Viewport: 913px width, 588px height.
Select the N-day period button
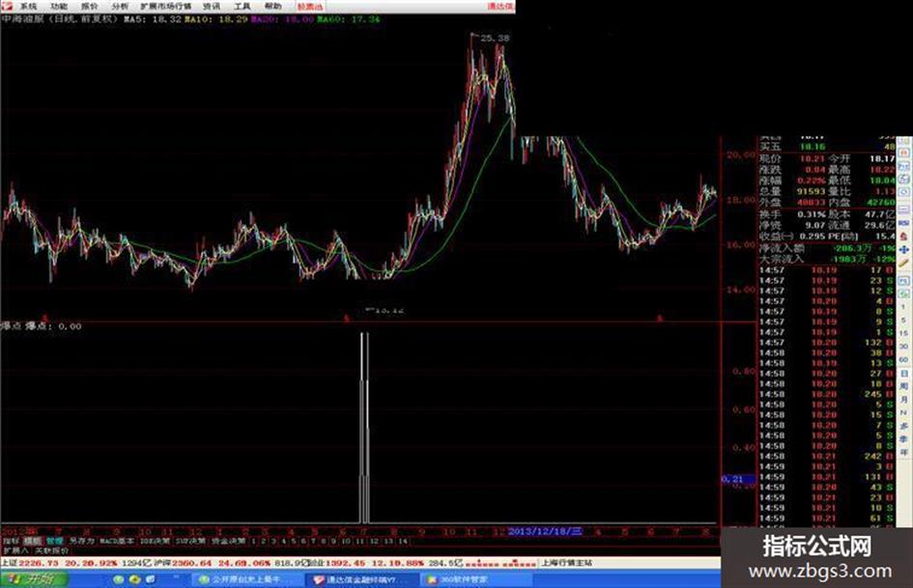pyautogui.click(x=903, y=412)
